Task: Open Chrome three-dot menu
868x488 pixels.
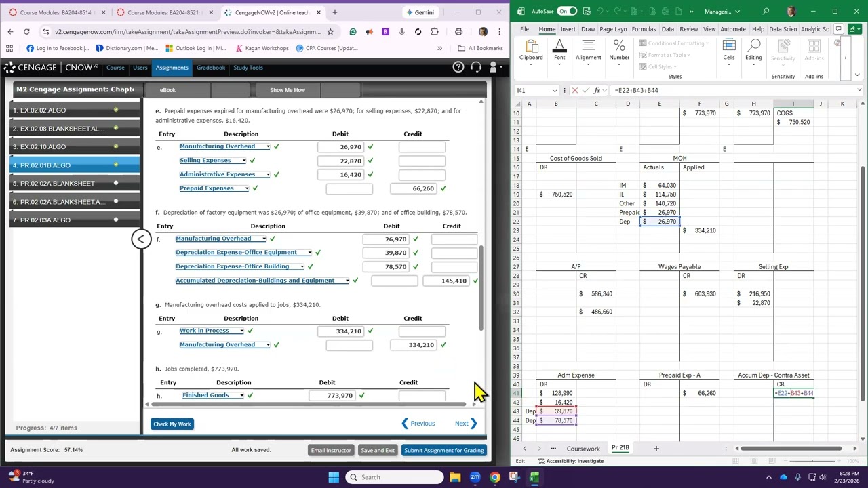Action: 500,31
